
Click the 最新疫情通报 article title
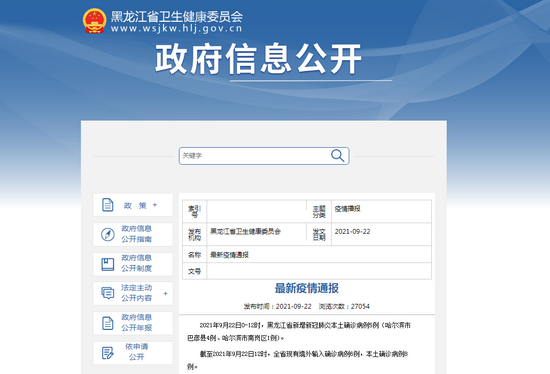(x=307, y=288)
